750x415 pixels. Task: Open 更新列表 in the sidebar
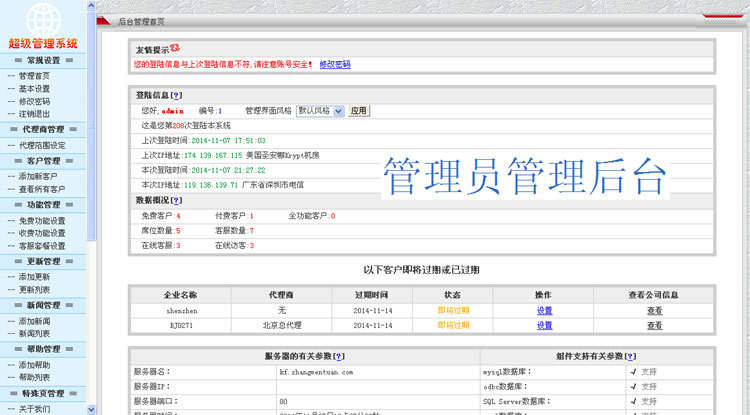pyautogui.click(x=34, y=290)
